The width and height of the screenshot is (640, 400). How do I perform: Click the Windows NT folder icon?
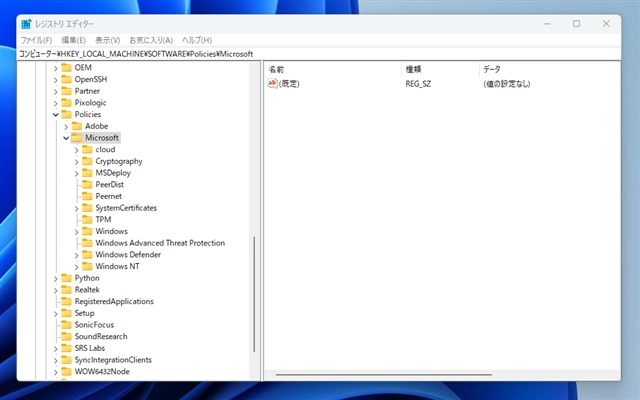(x=87, y=267)
